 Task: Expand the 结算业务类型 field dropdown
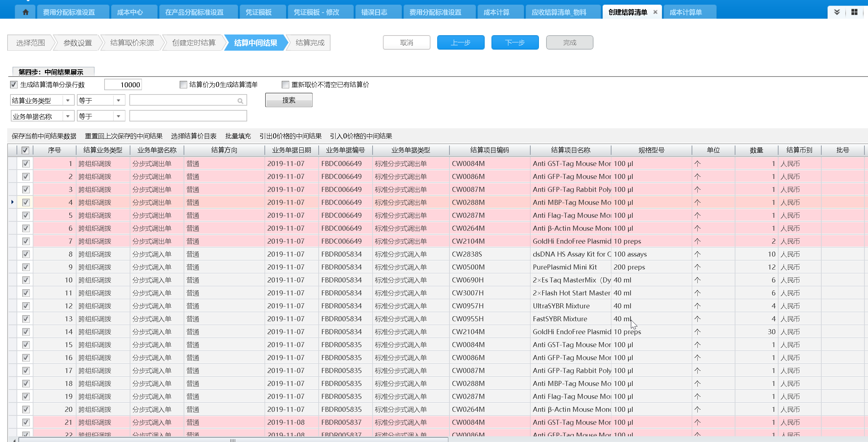pyautogui.click(x=68, y=100)
